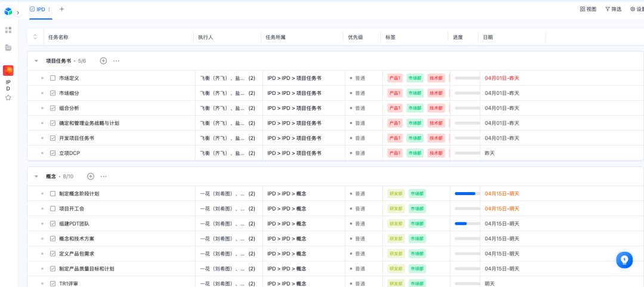Image resolution: width=644 pixels, height=287 pixels.
Task: Click the blue cube app logo
Action: [8, 11]
